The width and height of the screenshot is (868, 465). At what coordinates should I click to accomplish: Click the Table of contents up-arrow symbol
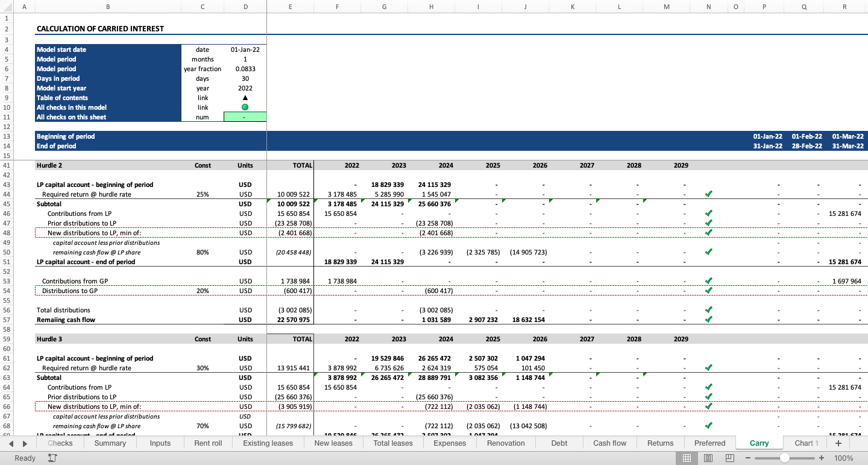[x=245, y=98]
